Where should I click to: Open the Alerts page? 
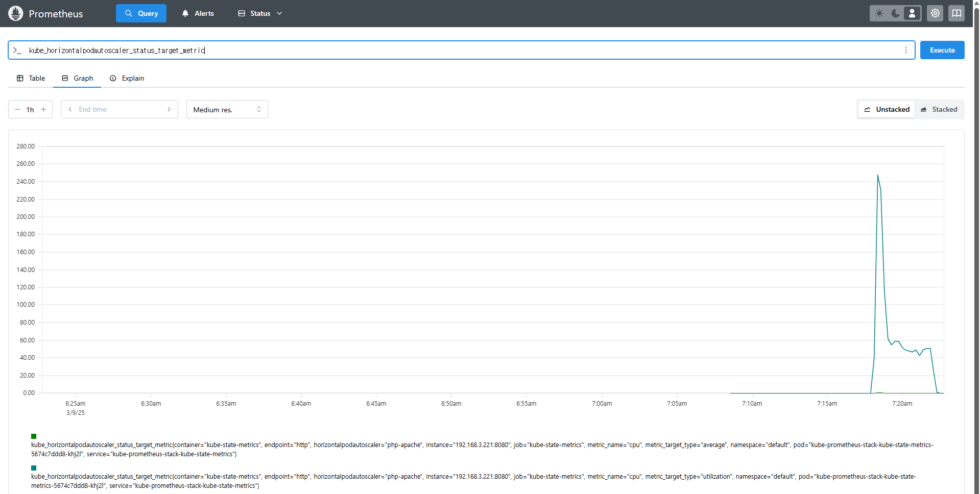click(x=198, y=13)
